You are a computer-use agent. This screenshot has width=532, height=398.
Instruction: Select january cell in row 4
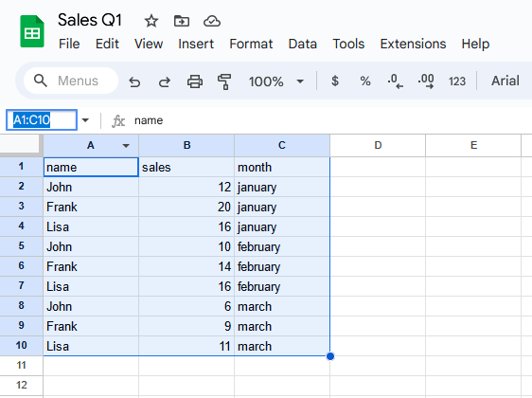tap(282, 226)
